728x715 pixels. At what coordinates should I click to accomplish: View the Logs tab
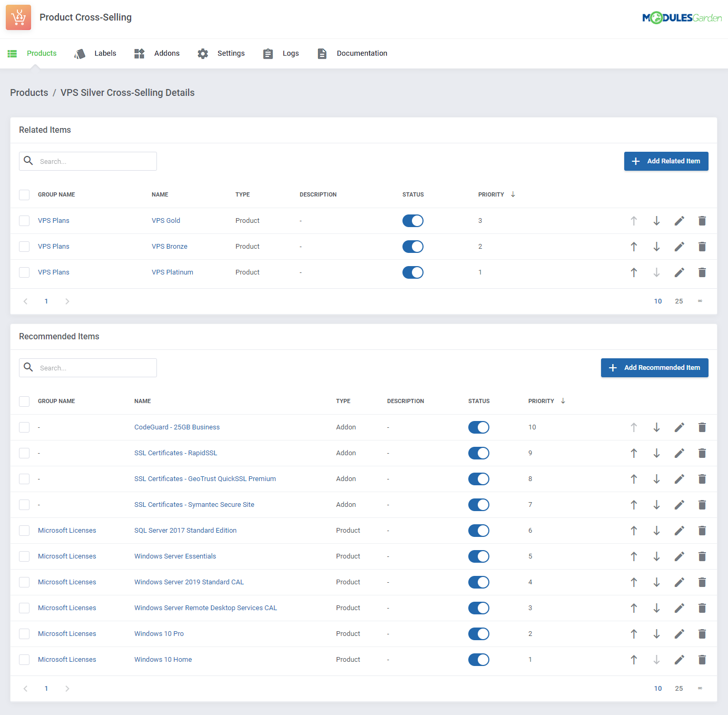[281, 53]
